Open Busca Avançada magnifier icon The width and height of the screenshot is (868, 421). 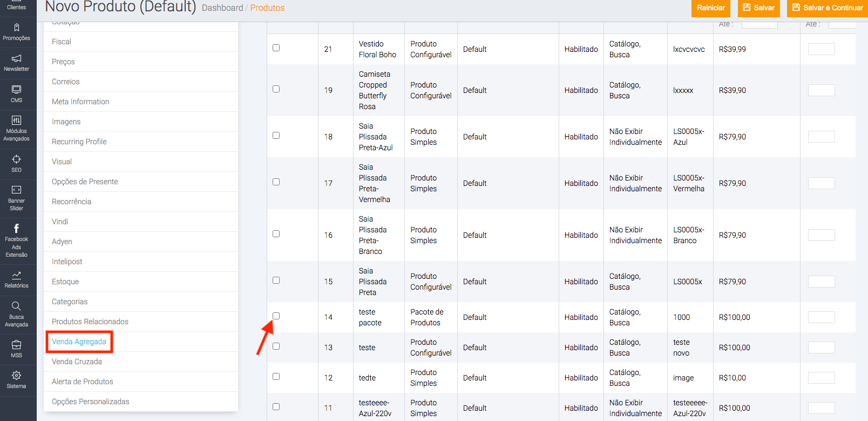pos(17,306)
